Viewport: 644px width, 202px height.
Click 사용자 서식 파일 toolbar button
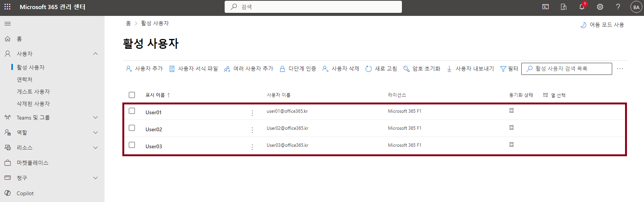(194, 69)
